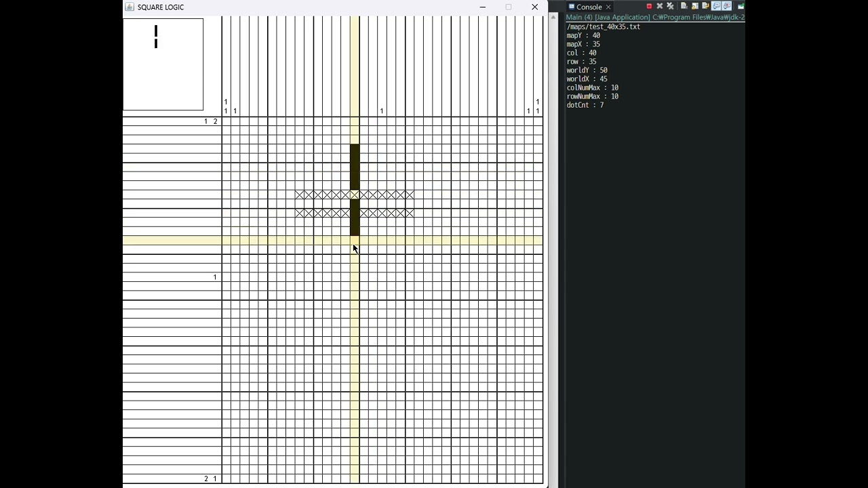Click the '2' clue in bottom row hints

(206, 479)
